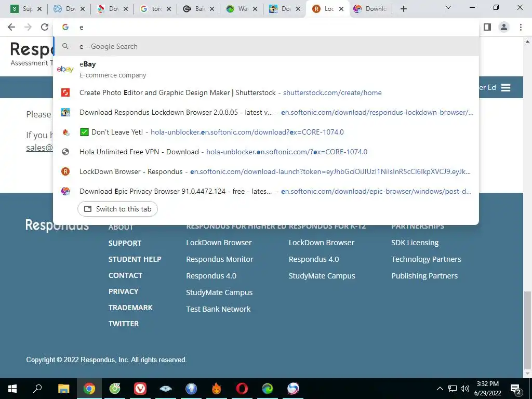
Task: Open Higher Ed LockDown Browser link
Action: 219,243
